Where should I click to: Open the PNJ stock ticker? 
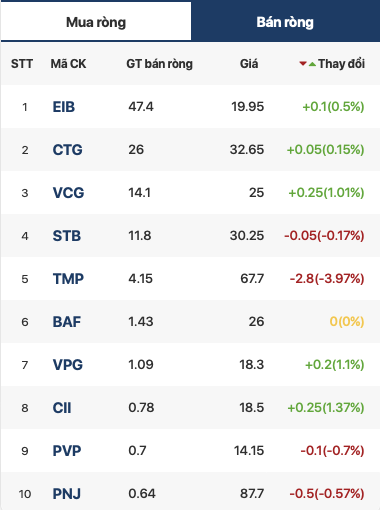(67, 494)
